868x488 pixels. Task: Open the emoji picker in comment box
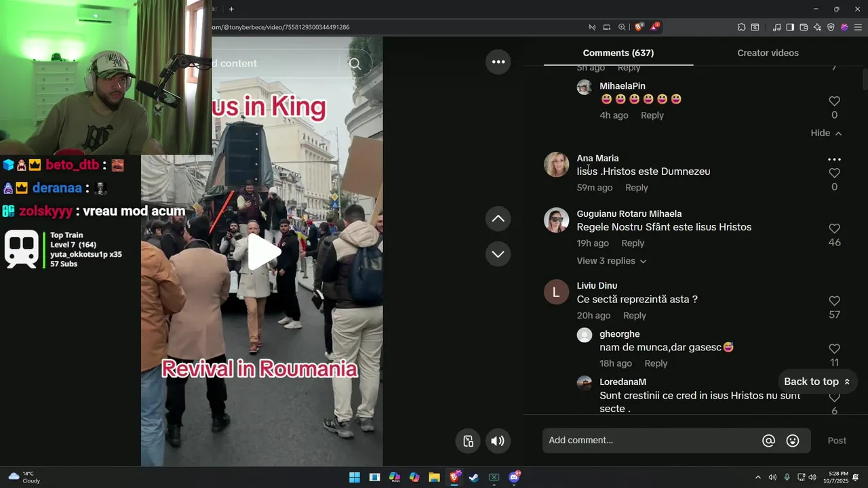tap(793, 441)
